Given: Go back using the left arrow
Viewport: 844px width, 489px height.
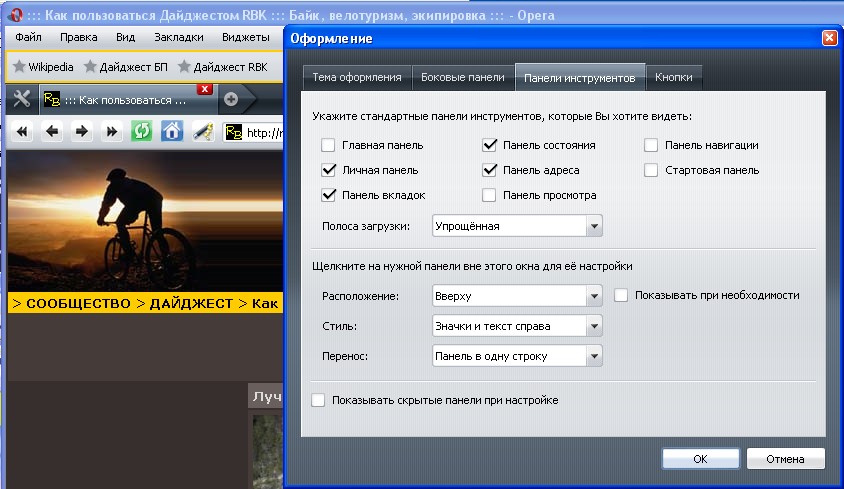Looking at the screenshot, I should coord(52,132).
